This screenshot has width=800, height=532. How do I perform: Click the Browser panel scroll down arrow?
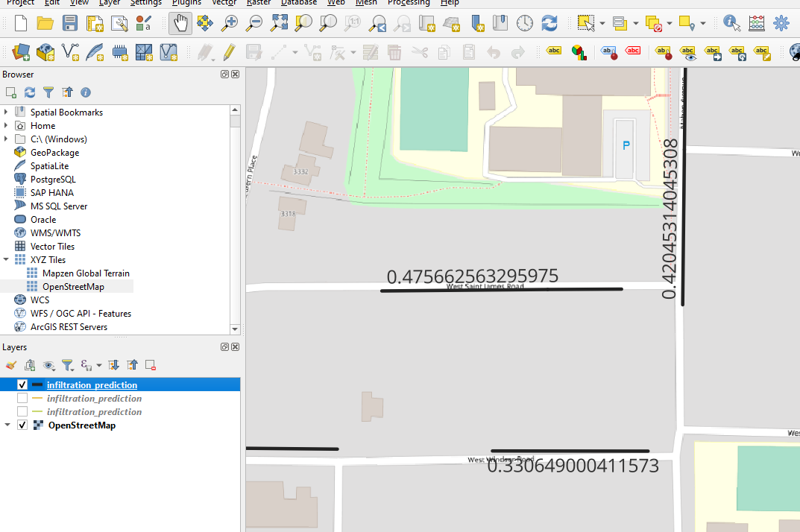235,329
